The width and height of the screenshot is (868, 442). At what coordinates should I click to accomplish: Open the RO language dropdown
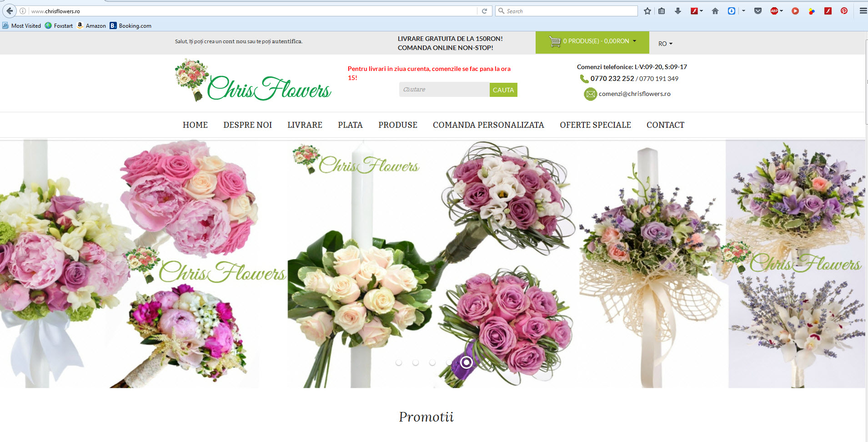pyautogui.click(x=665, y=44)
